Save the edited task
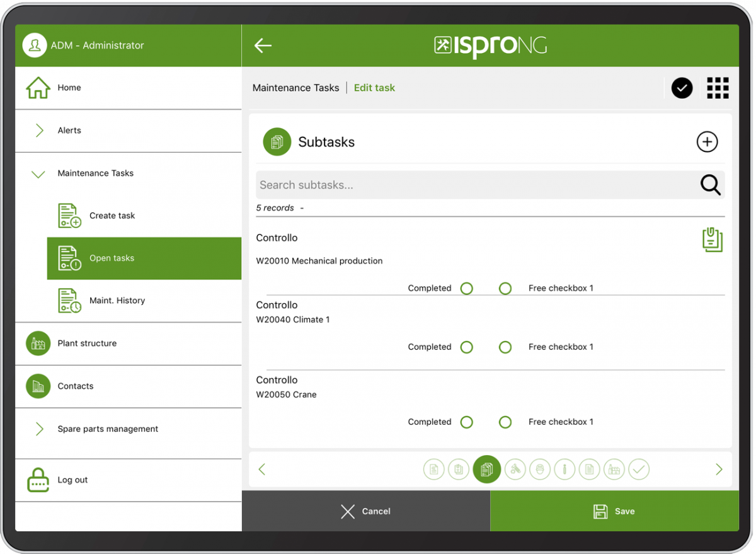 [x=614, y=511]
